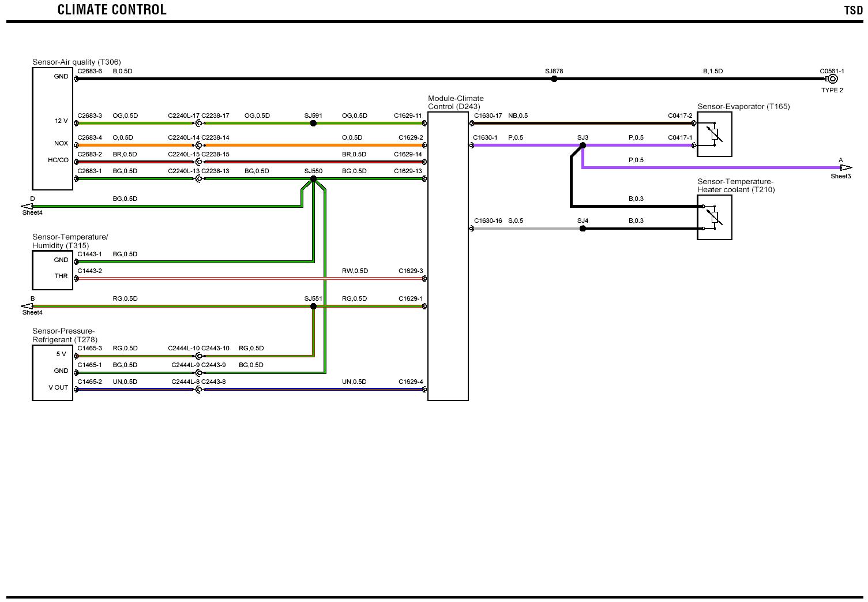This screenshot has width=868, height=602.
Task: Select the SJ4 splice dot
Action: (583, 229)
